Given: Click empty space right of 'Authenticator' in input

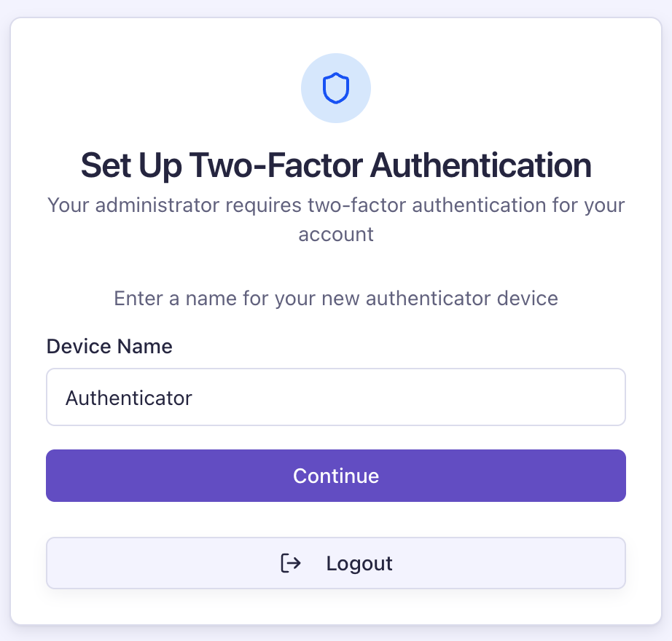Looking at the screenshot, I should point(407,398).
